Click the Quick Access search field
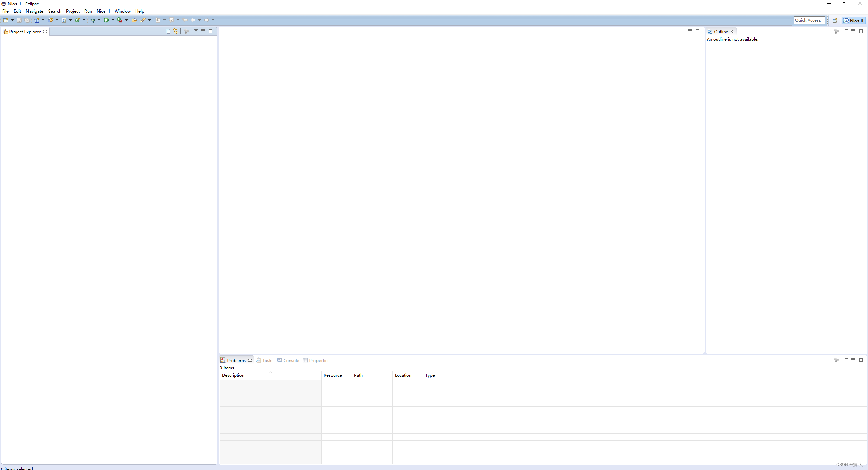 809,20
